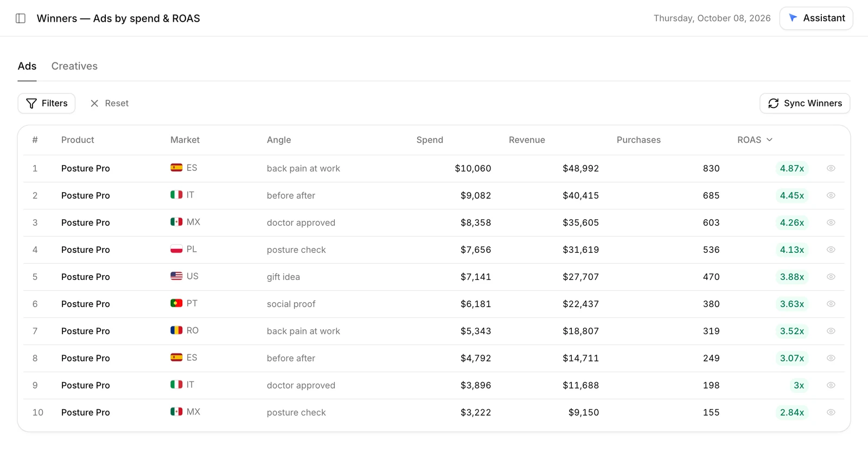Click the Product column header
Viewport: 868px width, 458px height.
pos(78,140)
